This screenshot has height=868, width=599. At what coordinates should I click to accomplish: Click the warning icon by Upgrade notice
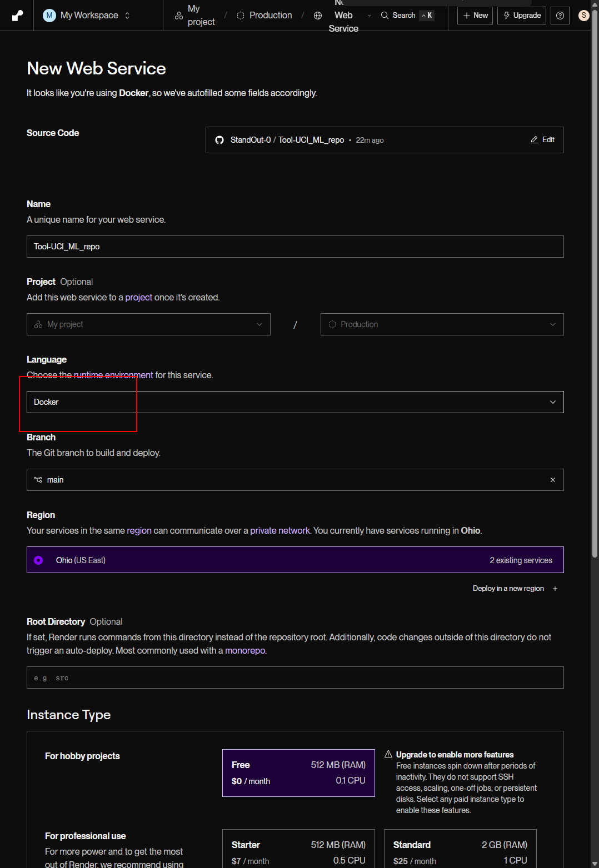388,754
